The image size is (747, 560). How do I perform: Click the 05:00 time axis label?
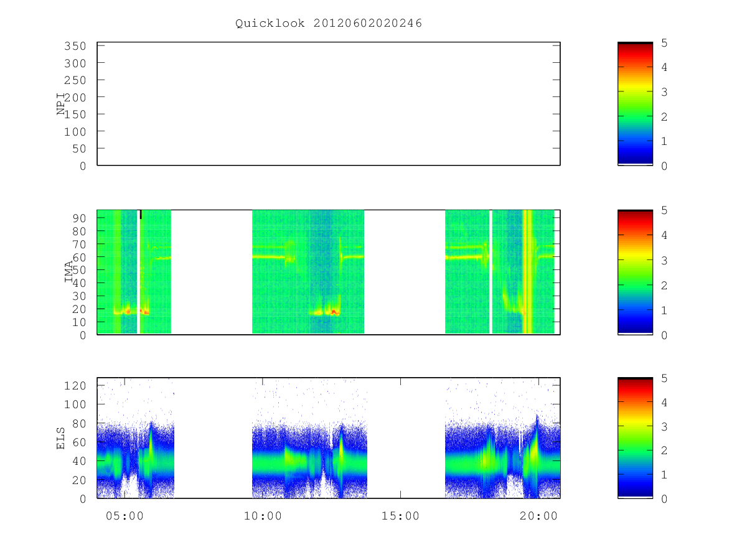tap(125, 516)
